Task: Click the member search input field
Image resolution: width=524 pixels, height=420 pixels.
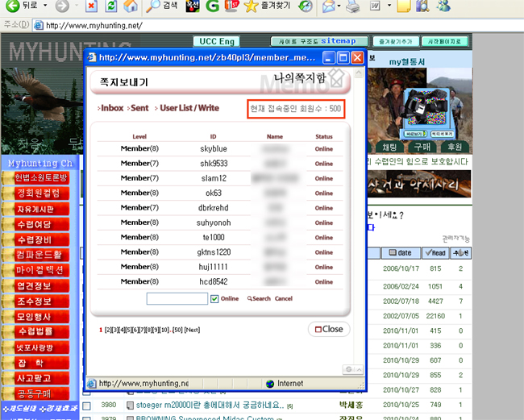Action: [177, 298]
